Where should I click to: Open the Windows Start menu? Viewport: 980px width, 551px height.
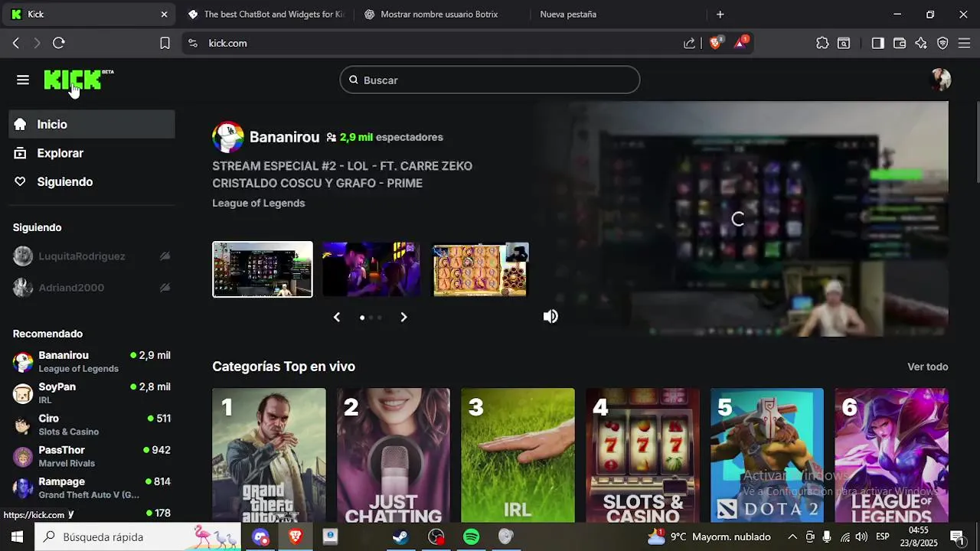point(17,537)
